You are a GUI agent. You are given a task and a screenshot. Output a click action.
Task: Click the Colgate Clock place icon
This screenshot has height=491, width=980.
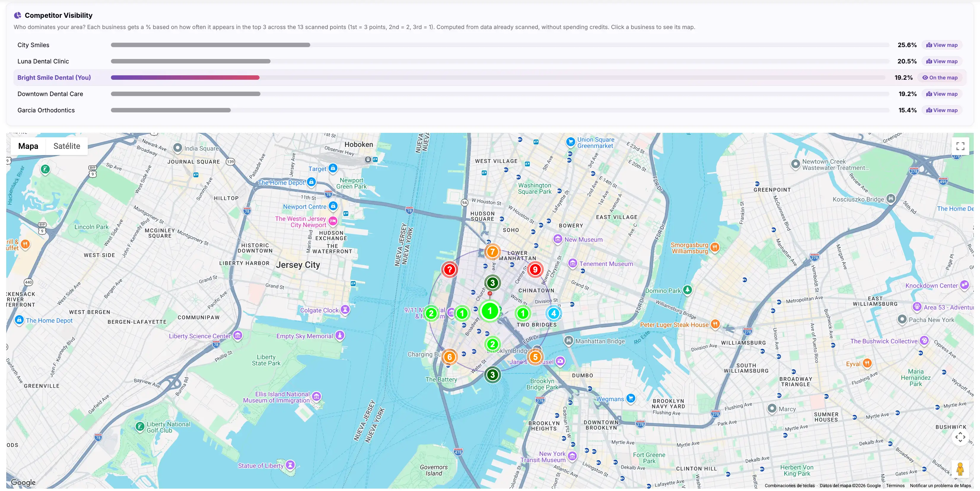(x=345, y=310)
